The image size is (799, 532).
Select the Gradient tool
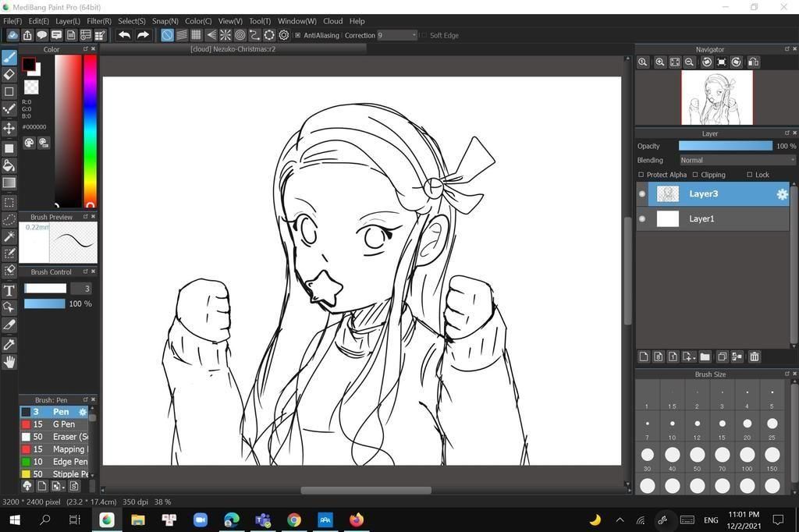9,183
